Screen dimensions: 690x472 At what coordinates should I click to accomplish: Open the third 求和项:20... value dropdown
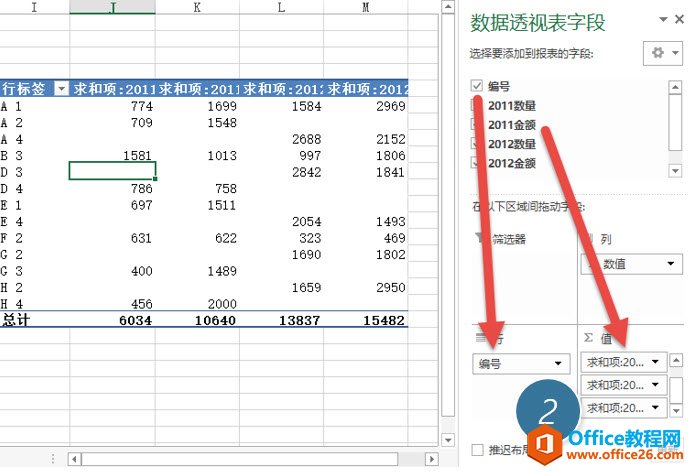[655, 407]
